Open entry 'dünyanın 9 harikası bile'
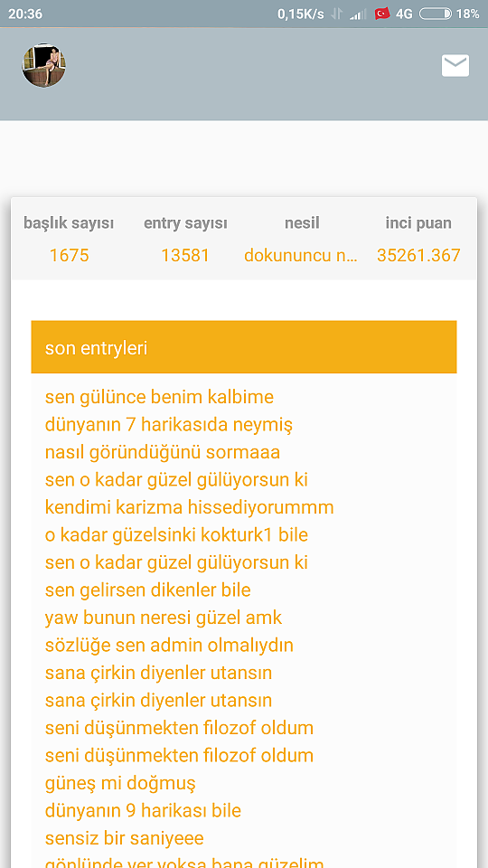The width and height of the screenshot is (488, 868). (x=143, y=811)
